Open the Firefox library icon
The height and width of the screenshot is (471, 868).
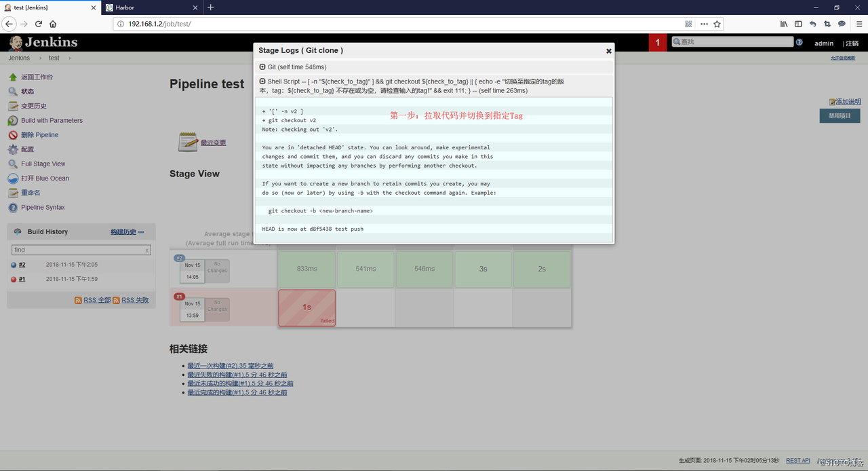click(784, 24)
